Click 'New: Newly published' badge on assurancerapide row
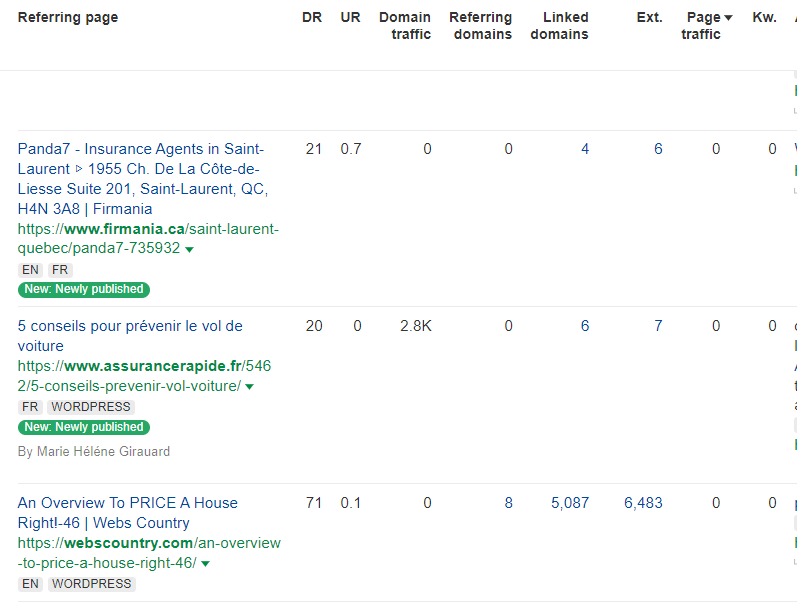The image size is (797, 609). (84, 427)
